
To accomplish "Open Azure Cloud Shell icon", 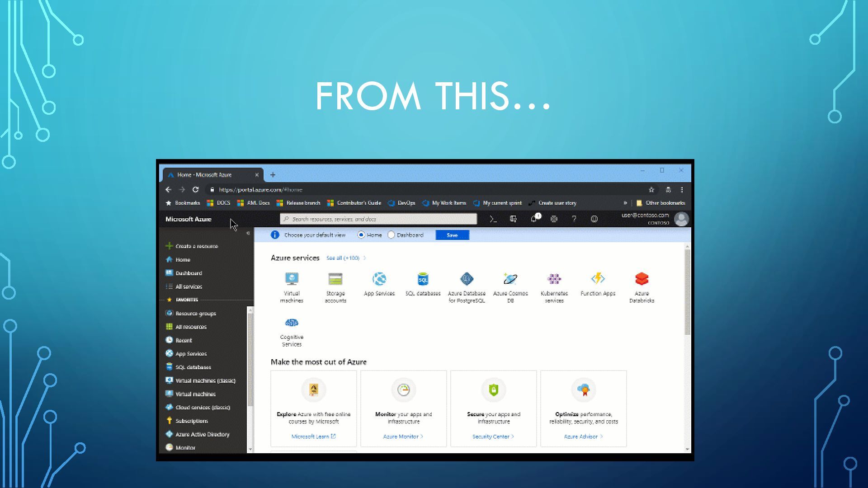I will point(493,219).
